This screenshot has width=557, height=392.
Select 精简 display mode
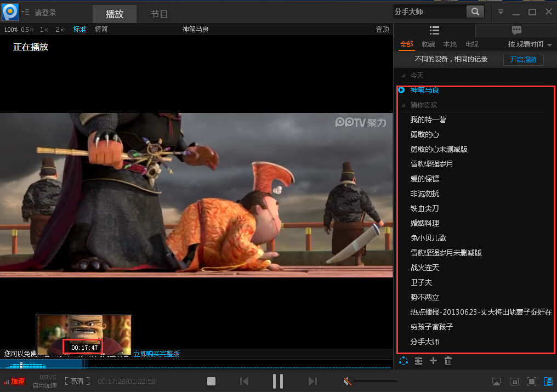[101, 29]
